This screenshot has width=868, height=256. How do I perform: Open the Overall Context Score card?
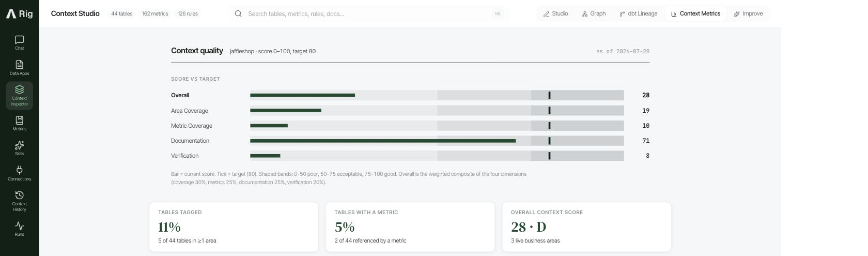586,227
